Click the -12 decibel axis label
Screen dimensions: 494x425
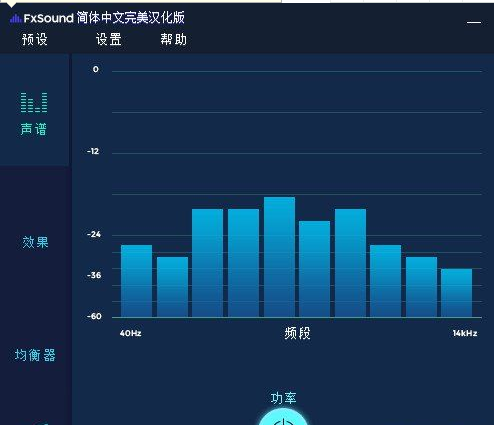tap(93, 151)
